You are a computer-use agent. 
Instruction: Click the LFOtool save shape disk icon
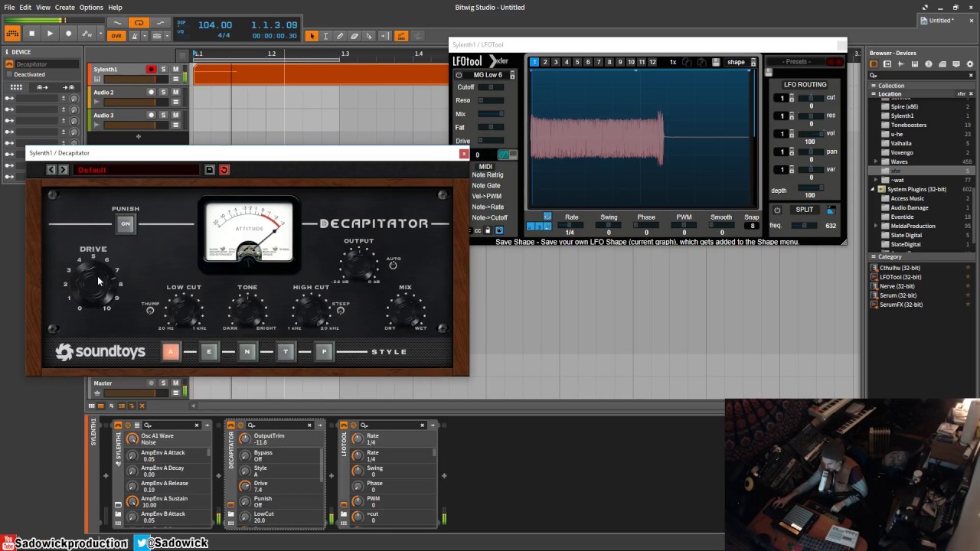pyautogui.click(x=716, y=62)
